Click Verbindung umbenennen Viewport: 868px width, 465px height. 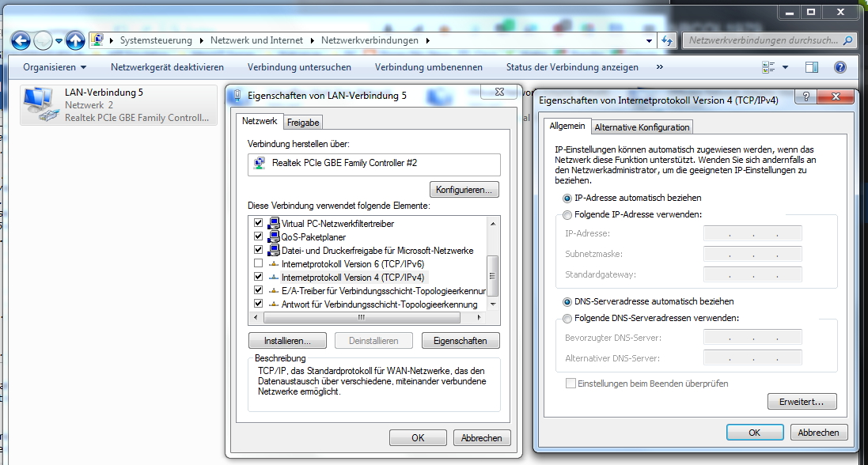click(x=429, y=67)
